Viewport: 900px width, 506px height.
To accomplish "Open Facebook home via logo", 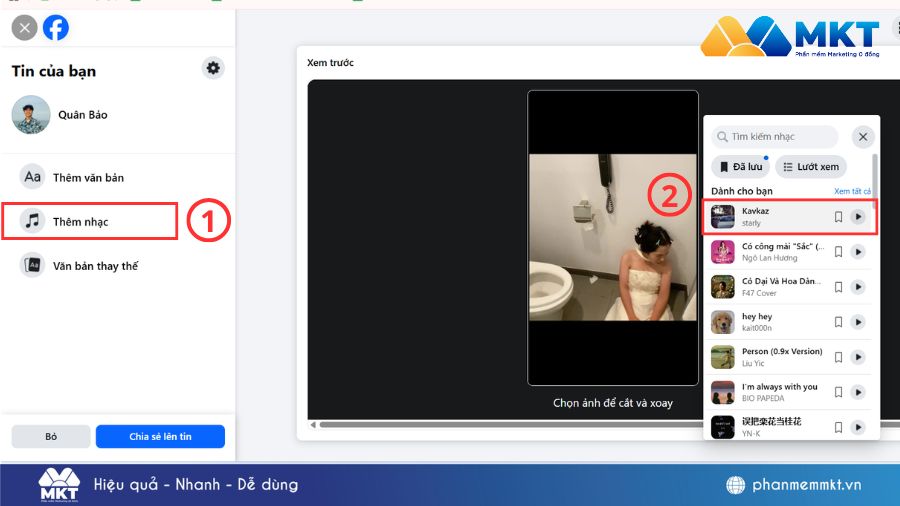I will (56, 28).
